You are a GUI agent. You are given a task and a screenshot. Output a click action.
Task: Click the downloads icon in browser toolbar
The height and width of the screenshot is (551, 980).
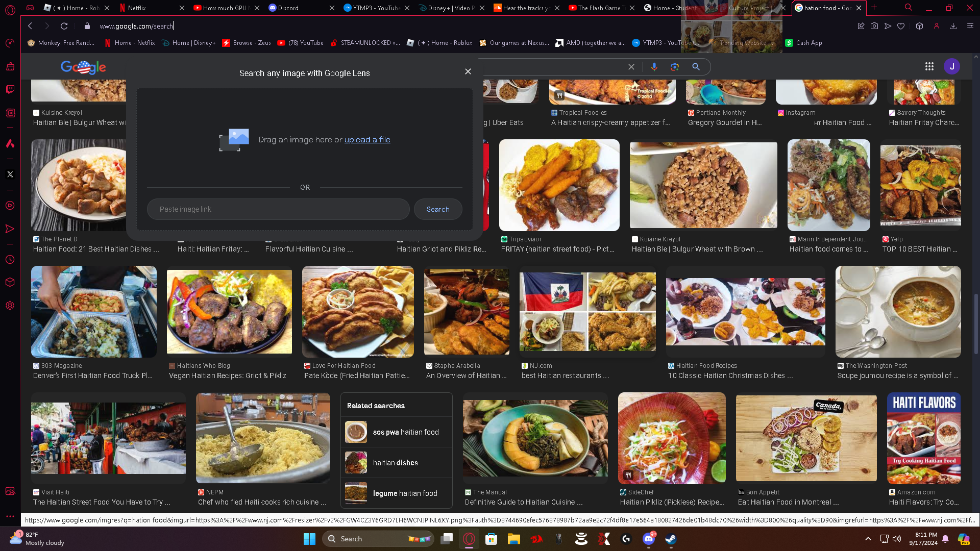click(x=953, y=26)
